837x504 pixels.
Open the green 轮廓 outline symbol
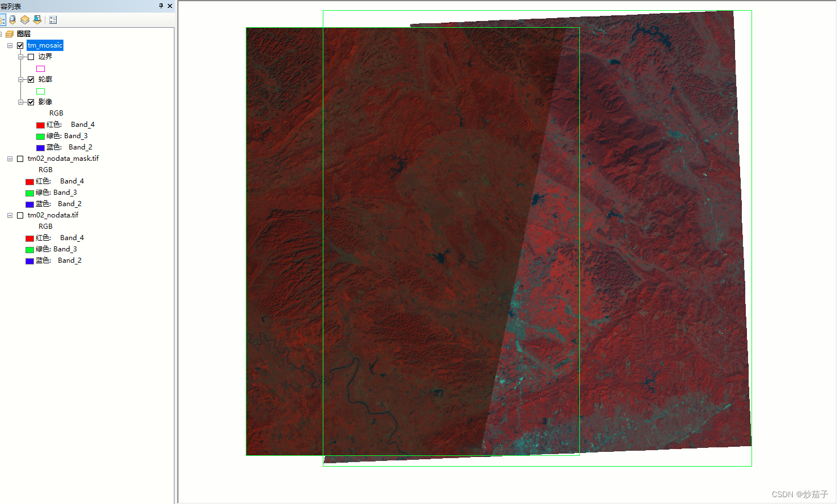[41, 91]
